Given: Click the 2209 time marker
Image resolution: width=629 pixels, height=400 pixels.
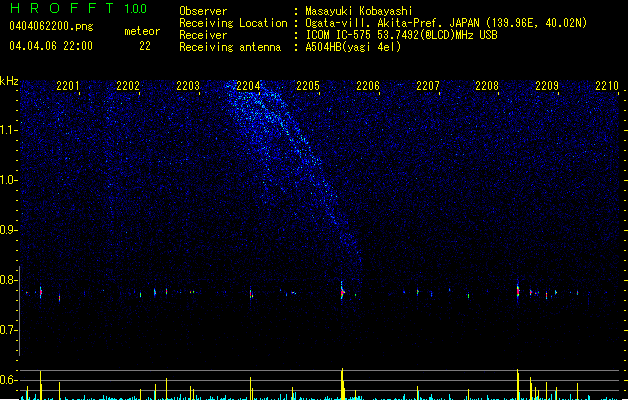Looking at the screenshot, I should coord(547,86).
